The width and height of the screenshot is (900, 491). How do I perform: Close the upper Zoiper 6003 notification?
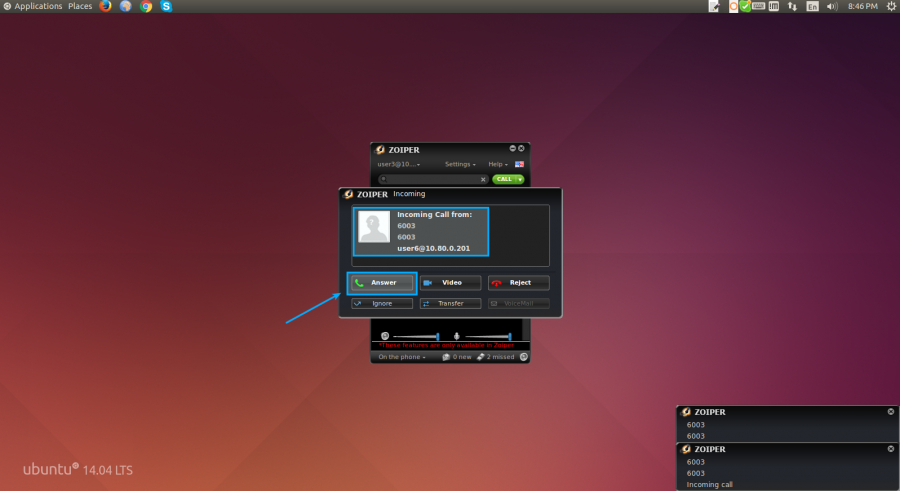[x=891, y=412]
